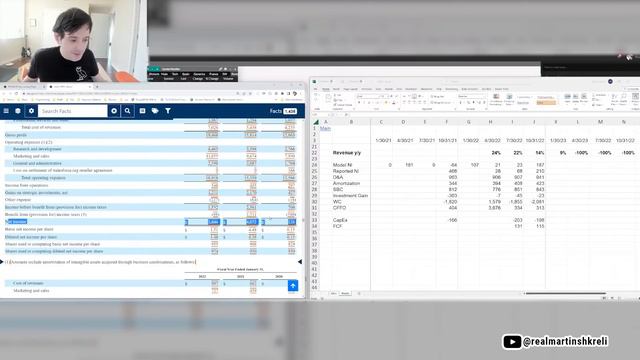Click Gains on strategic investments row label

tap(36, 193)
